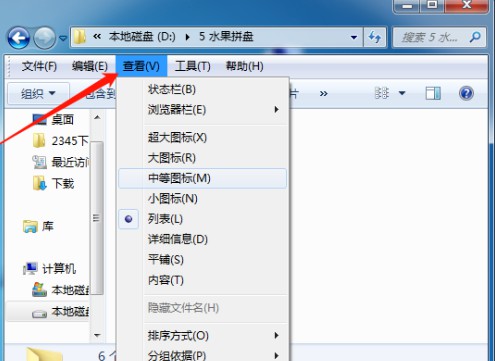This screenshot has width=495, height=361.
Task: Show more toolbar commands with » chevron
Action: [x=323, y=94]
